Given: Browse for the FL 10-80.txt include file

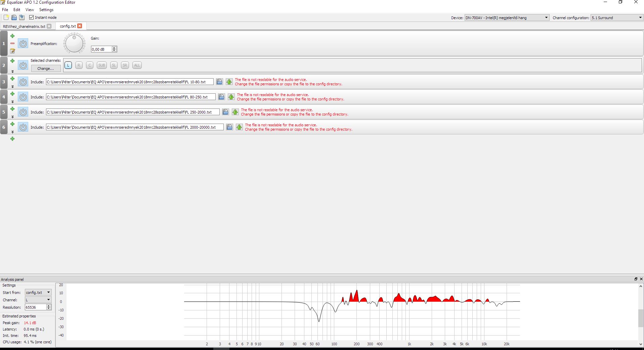Looking at the screenshot, I should 219,82.
